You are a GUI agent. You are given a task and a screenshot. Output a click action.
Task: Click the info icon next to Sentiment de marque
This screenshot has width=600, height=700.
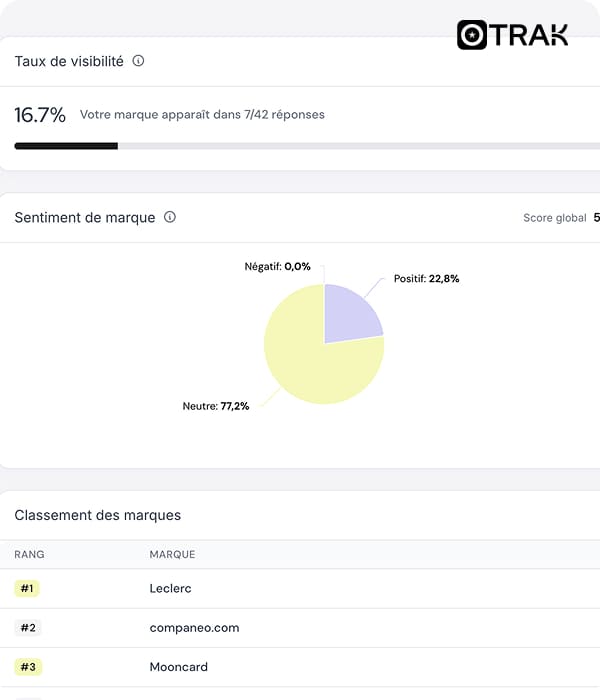170,217
